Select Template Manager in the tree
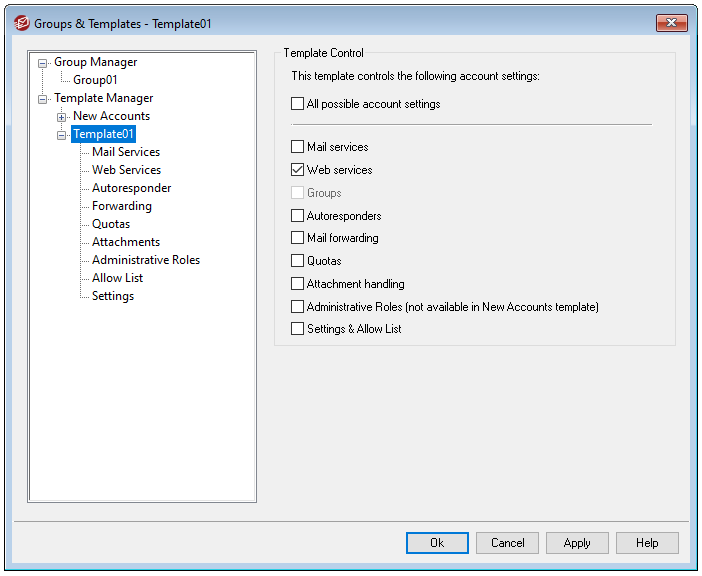702x576 pixels. (x=103, y=98)
